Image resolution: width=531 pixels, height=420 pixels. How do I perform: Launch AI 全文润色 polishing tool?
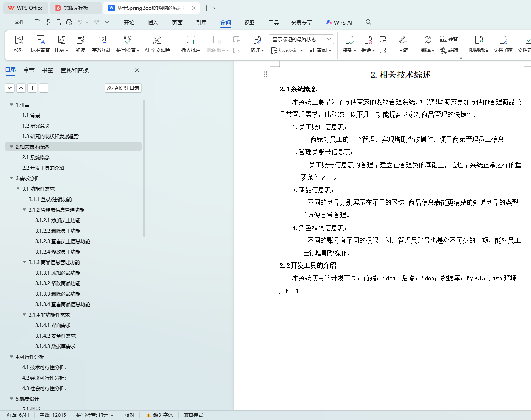(x=157, y=44)
